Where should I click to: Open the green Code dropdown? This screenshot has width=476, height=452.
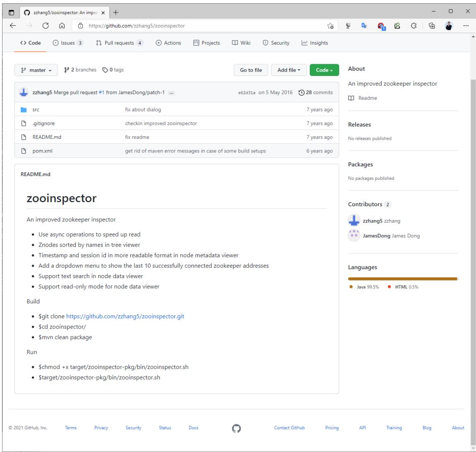point(324,70)
